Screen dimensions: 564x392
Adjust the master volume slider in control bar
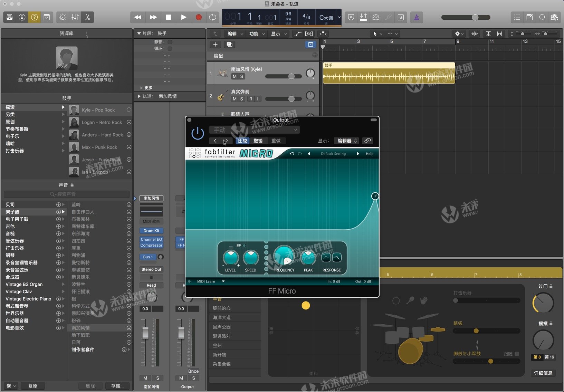(x=466, y=17)
